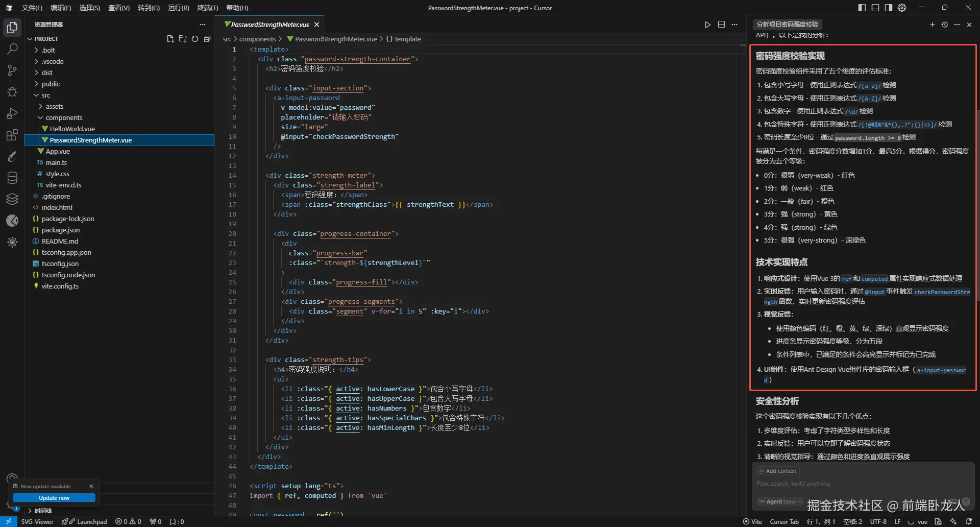Expand the dist folder
This screenshot has width=980, height=527.
point(119,73)
